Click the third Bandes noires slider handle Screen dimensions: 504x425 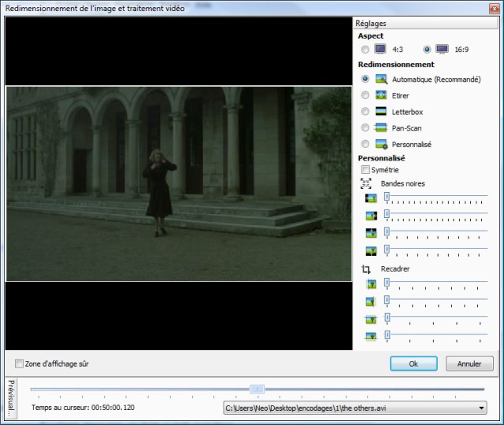coord(387,231)
